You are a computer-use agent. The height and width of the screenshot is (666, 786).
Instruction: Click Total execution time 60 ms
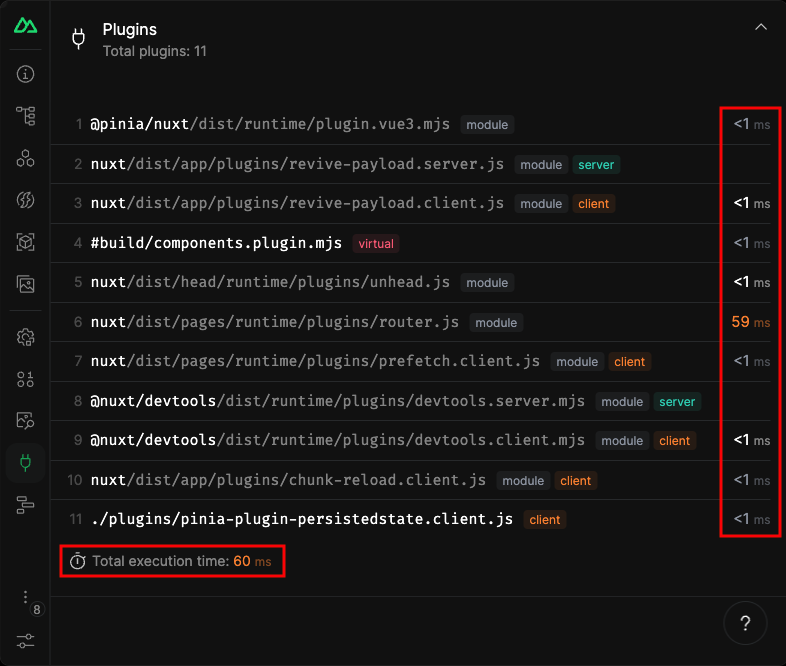coord(181,561)
